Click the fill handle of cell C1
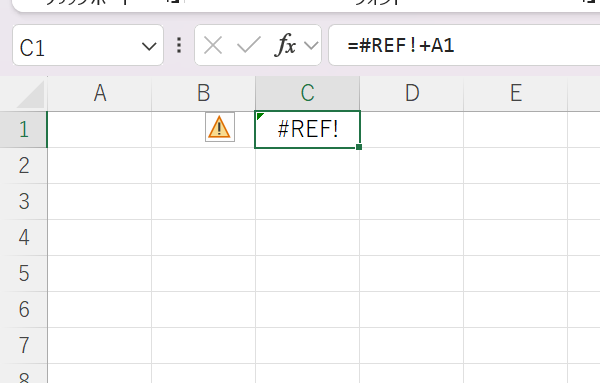600x383 pixels. coord(359,147)
